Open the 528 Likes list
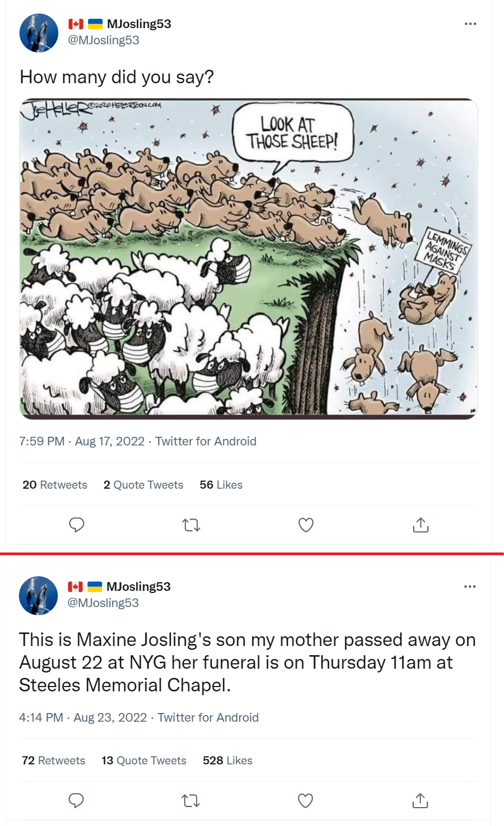 click(227, 761)
